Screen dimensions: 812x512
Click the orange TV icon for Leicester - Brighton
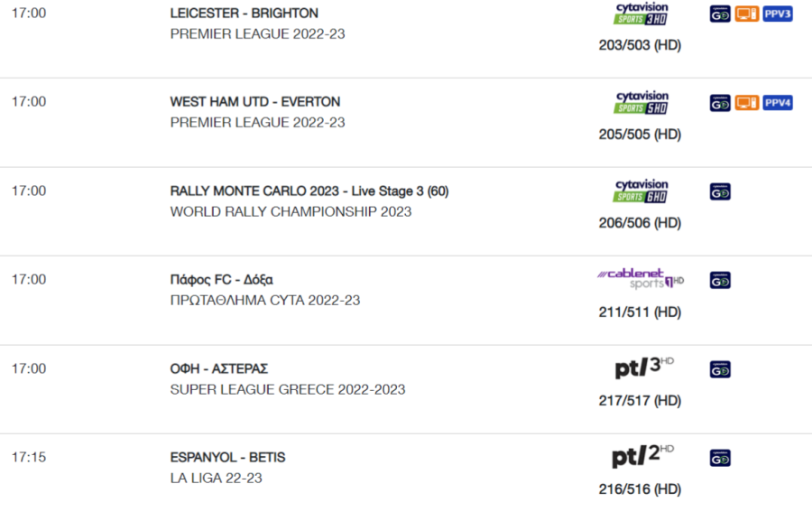[747, 14]
